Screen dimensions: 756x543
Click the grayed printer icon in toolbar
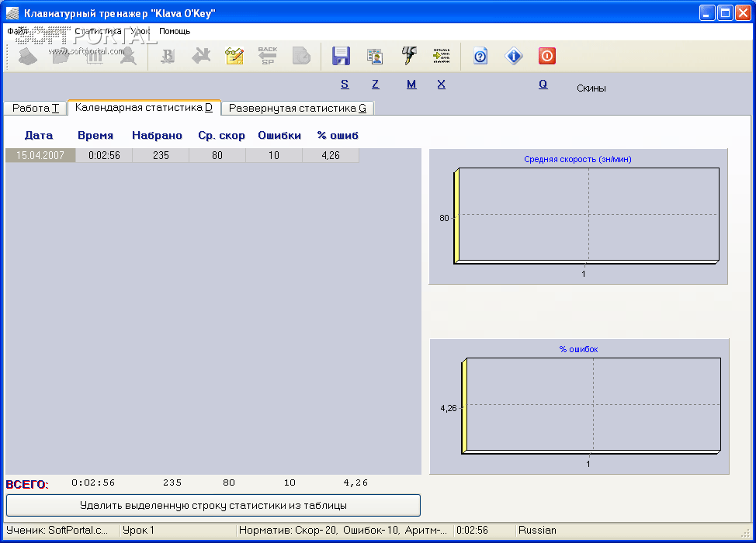click(x=27, y=57)
